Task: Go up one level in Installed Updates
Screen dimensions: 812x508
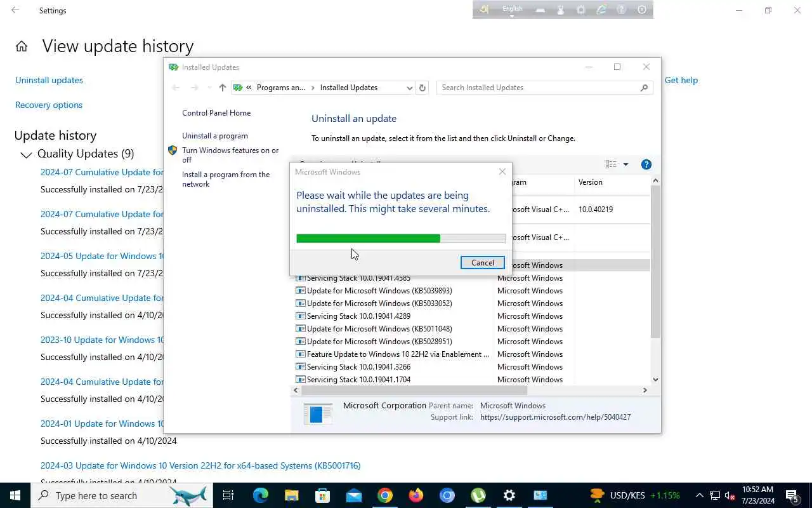Action: pos(222,88)
